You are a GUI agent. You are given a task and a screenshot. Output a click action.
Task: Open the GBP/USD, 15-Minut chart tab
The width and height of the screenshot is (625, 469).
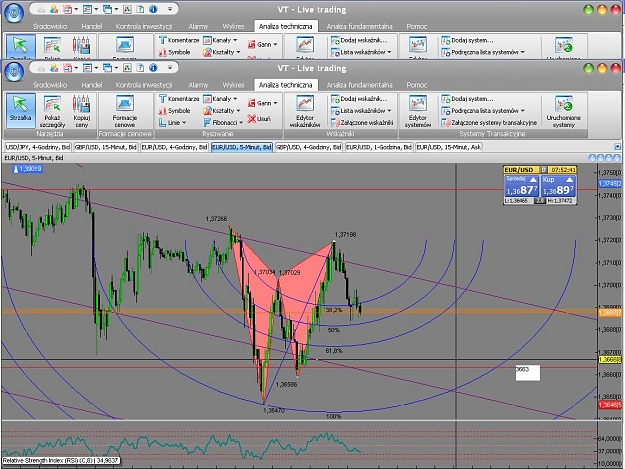106,147
